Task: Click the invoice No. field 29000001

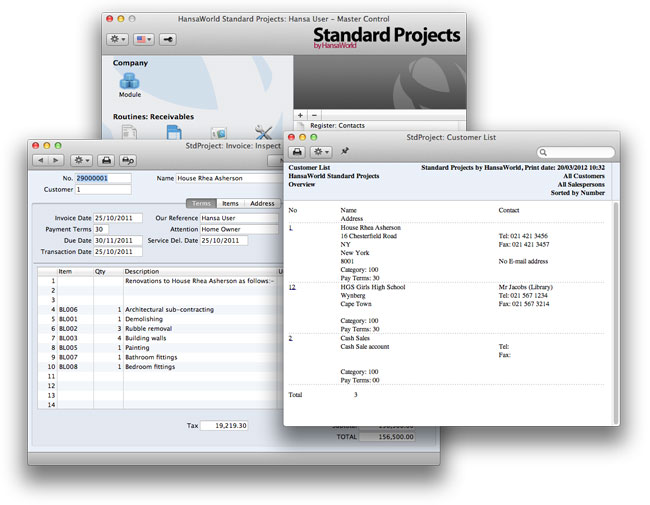Action: tap(103, 178)
